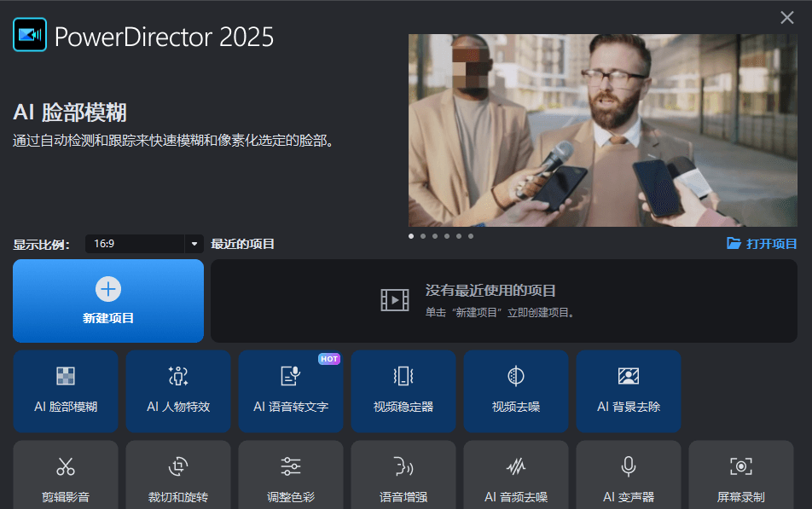Expand the 16:9 selection arrow

(194, 245)
